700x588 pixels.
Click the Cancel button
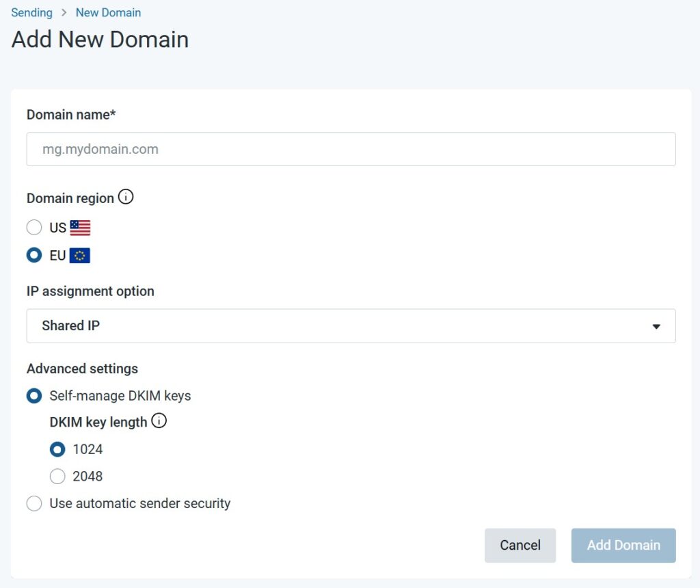(x=520, y=545)
